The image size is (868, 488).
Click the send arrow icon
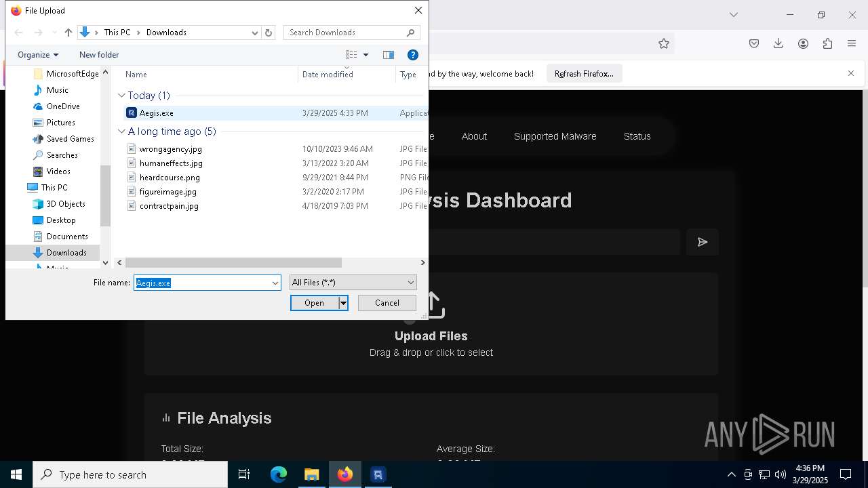[703, 242]
